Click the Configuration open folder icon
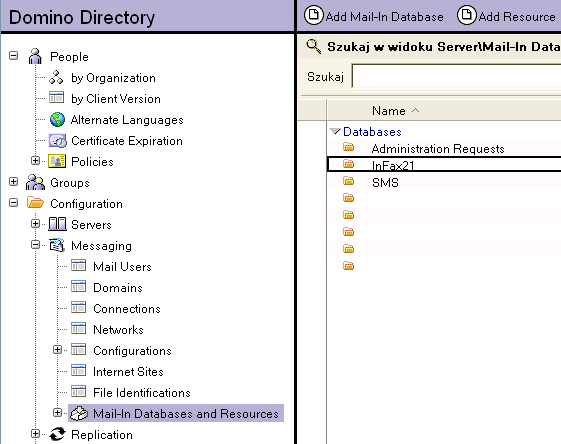The image size is (561, 444). (35, 203)
